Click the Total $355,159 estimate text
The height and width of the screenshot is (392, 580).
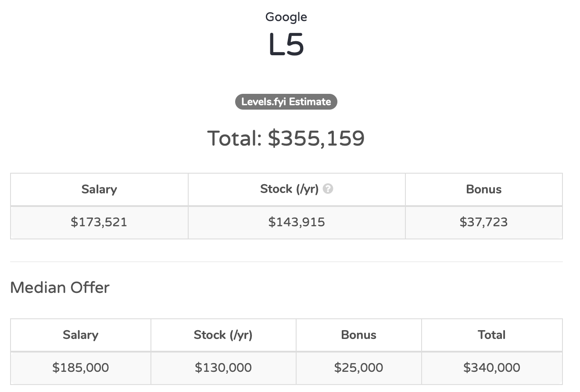286,138
